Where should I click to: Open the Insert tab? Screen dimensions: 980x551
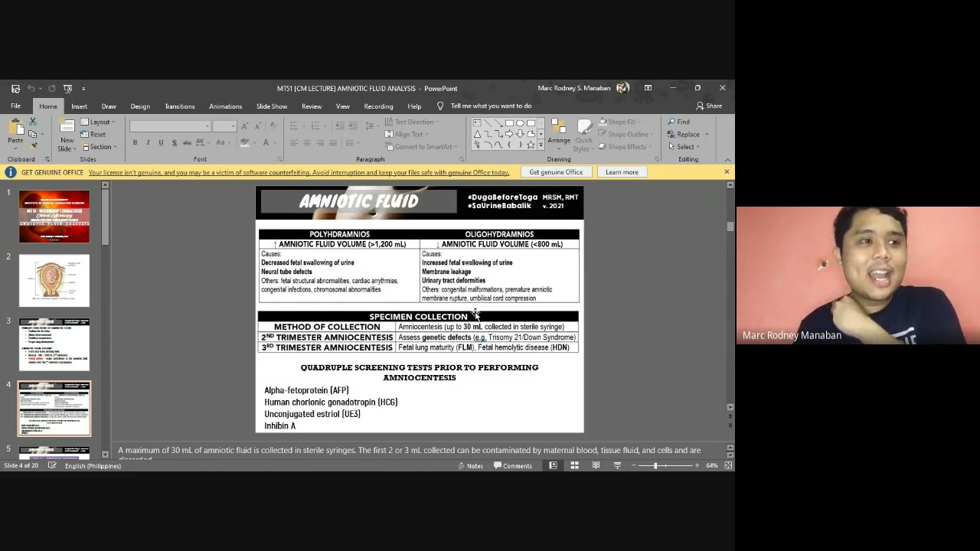[79, 106]
